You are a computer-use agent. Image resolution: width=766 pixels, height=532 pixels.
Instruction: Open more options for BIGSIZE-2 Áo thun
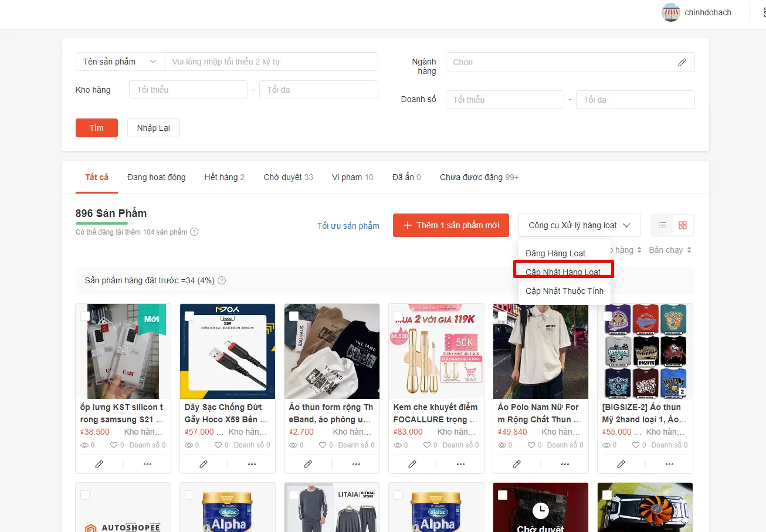(669, 464)
